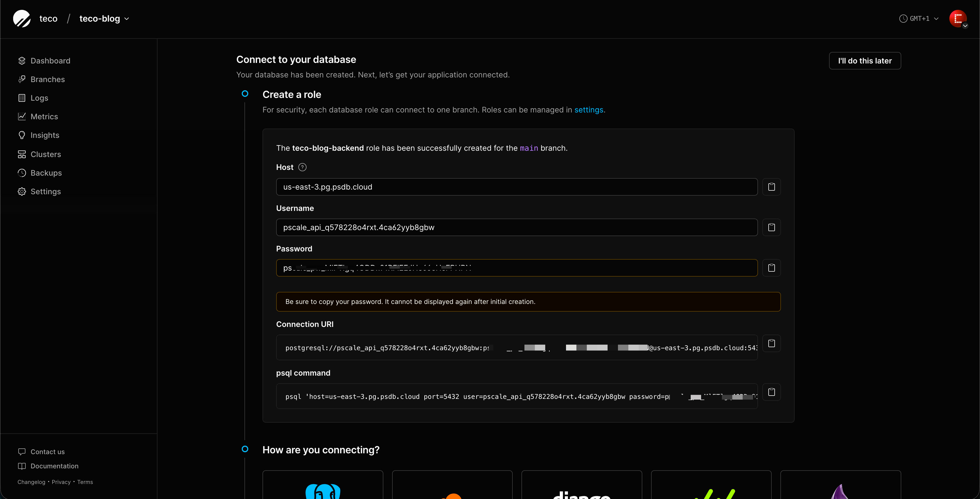Image resolution: width=980 pixels, height=499 pixels.
Task: Click inside the Password field
Action: (x=517, y=268)
